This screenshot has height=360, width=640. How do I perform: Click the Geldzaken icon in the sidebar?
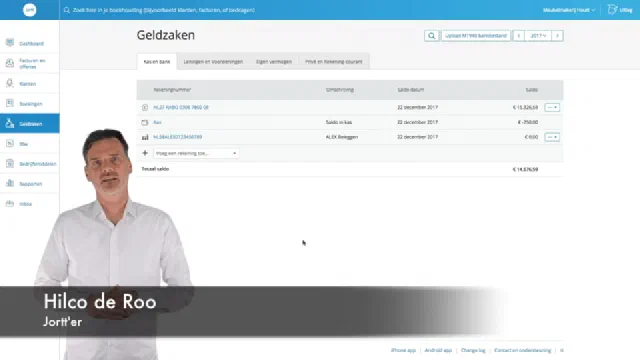(x=10, y=123)
